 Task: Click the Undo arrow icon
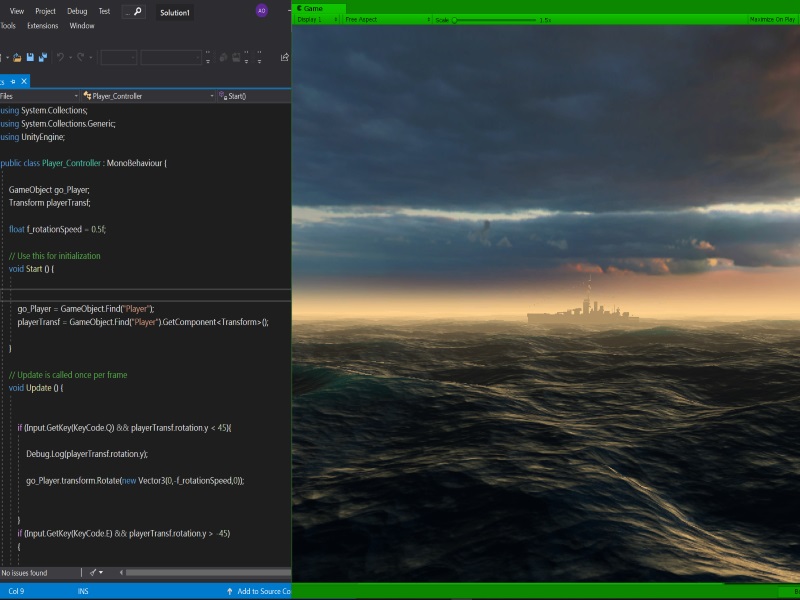pyautogui.click(x=61, y=57)
